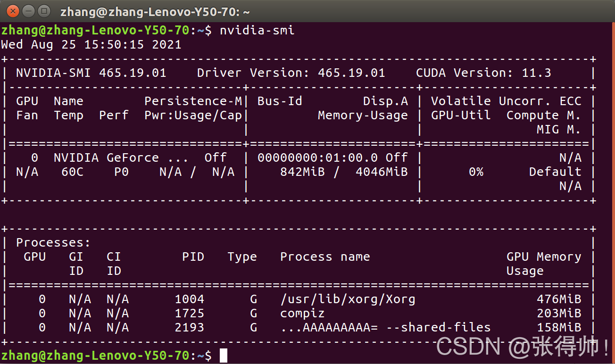
Task: Click the '158MiB' memory usage value
Action: click(x=559, y=328)
